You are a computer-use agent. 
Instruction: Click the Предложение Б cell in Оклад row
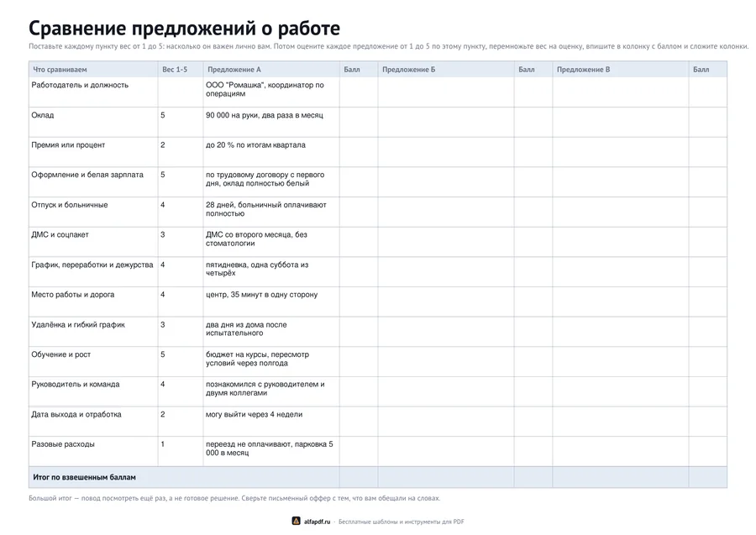click(x=446, y=122)
